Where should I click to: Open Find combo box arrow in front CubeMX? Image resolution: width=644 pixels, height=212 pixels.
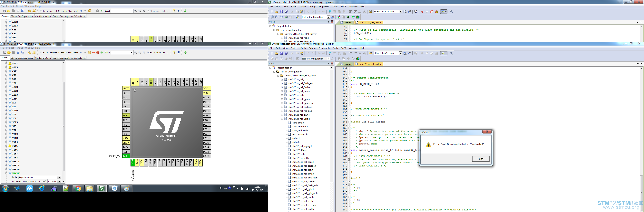tap(132, 53)
